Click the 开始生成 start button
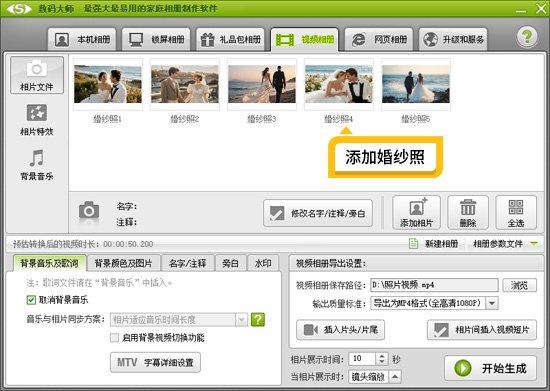This screenshot has height=391, width=550. [491, 368]
